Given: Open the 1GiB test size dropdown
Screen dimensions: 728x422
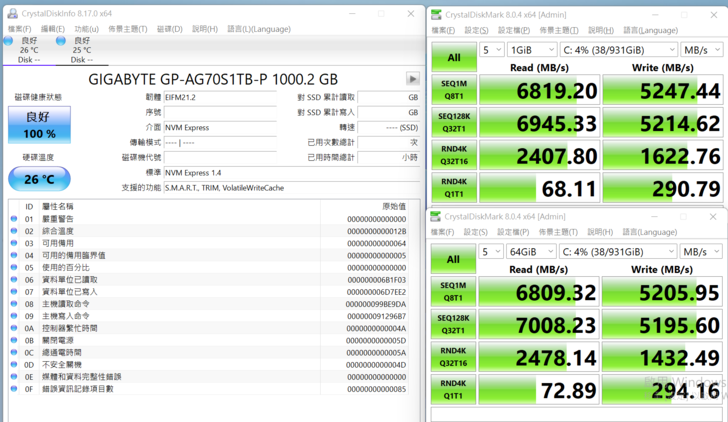Looking at the screenshot, I should tap(531, 49).
